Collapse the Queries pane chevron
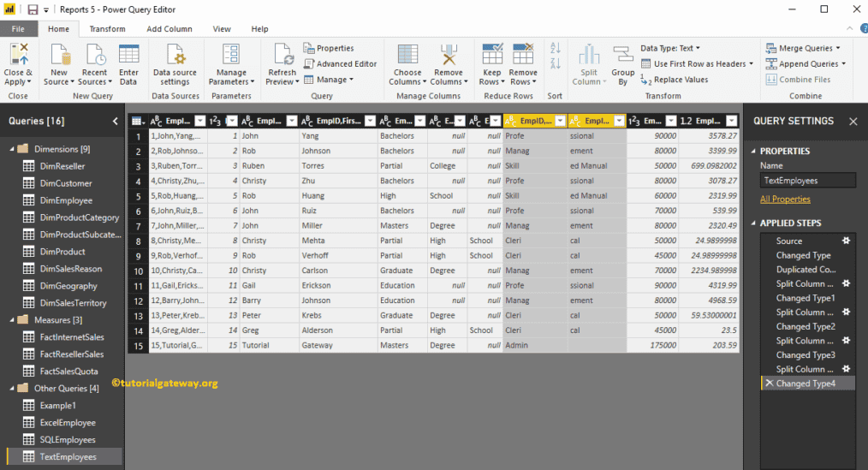 click(x=116, y=121)
